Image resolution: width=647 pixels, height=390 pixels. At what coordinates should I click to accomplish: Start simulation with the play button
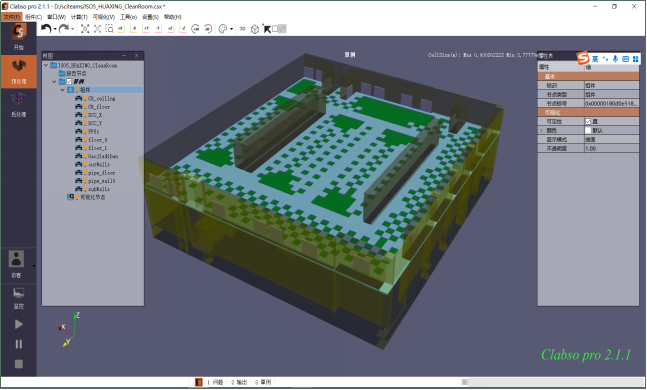pos(19,324)
